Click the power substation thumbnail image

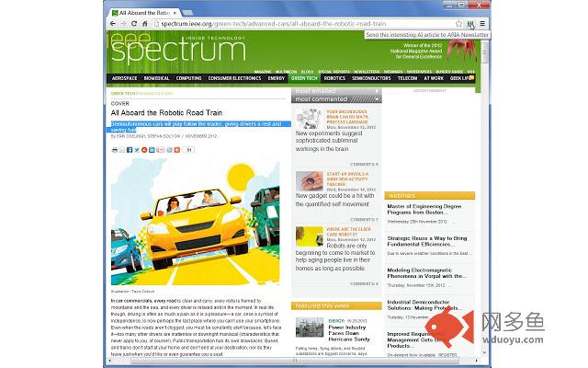pos(310,328)
